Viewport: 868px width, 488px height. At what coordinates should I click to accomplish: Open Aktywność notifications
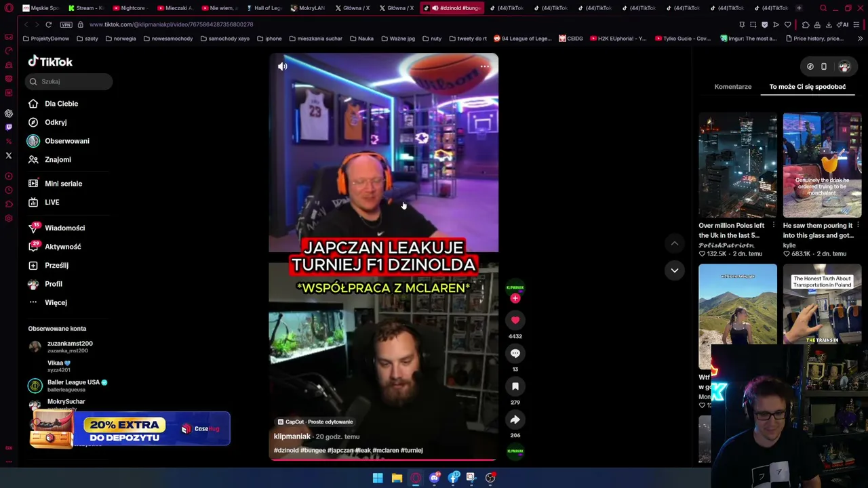coord(54,247)
